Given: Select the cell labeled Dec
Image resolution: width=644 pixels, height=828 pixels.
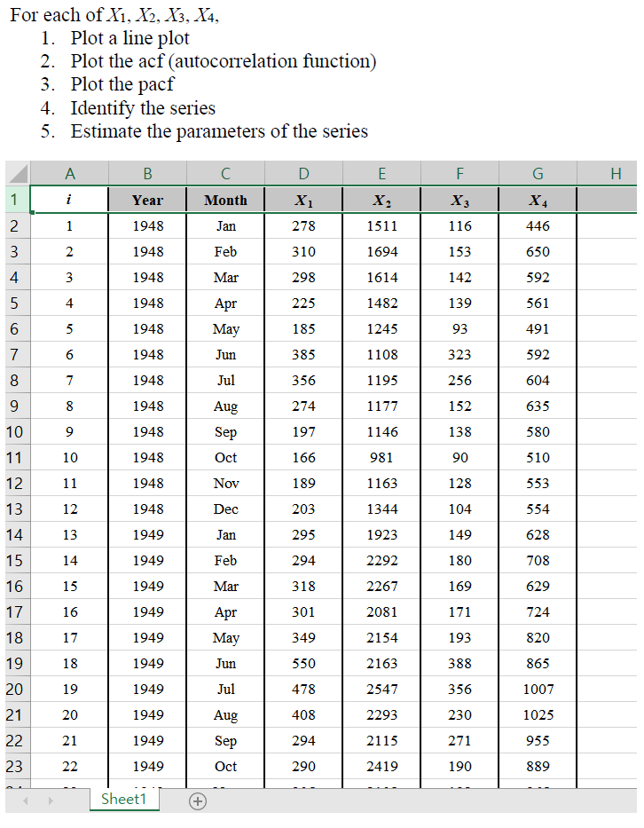Looking at the screenshot, I should [225, 509].
